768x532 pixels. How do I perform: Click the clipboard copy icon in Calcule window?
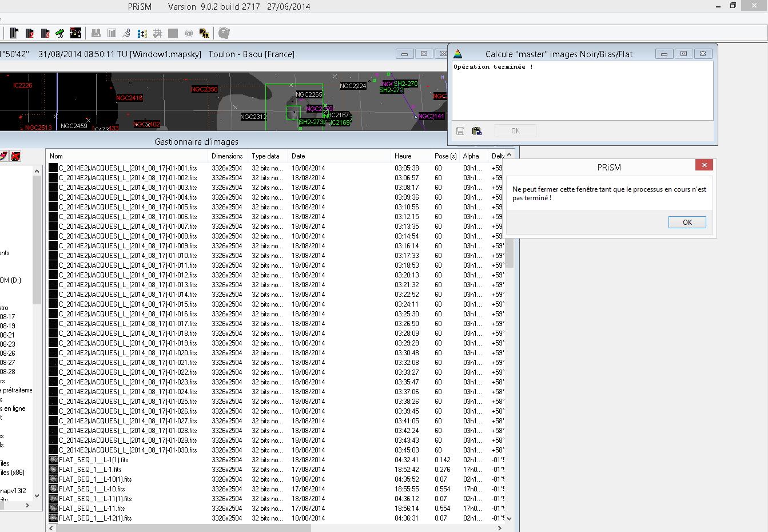[x=476, y=131]
